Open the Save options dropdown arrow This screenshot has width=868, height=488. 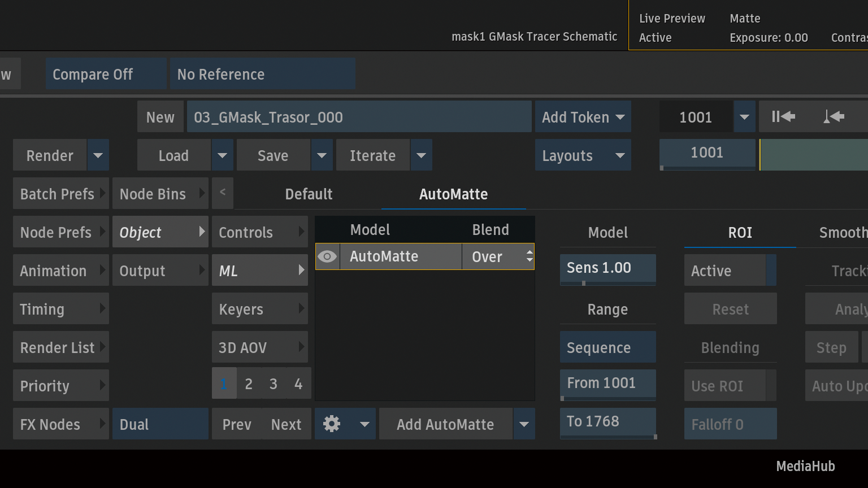click(322, 155)
